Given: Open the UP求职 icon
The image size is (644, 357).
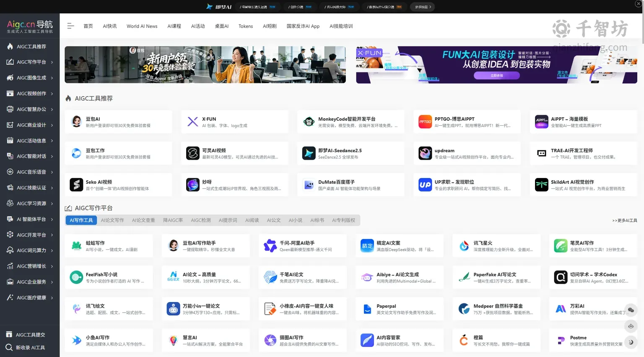Looking at the screenshot, I should [425, 185].
